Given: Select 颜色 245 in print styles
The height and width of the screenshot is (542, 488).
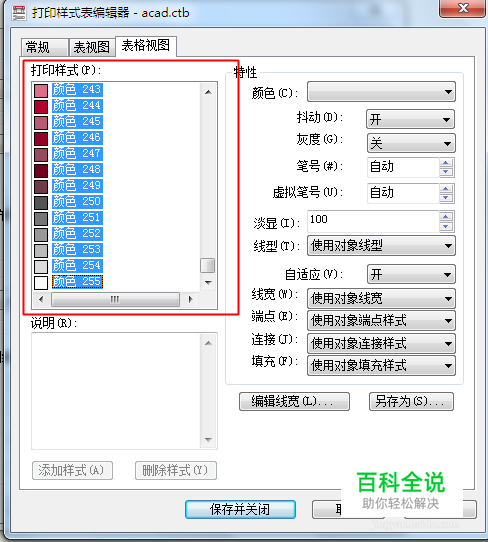Looking at the screenshot, I should coord(77,122).
